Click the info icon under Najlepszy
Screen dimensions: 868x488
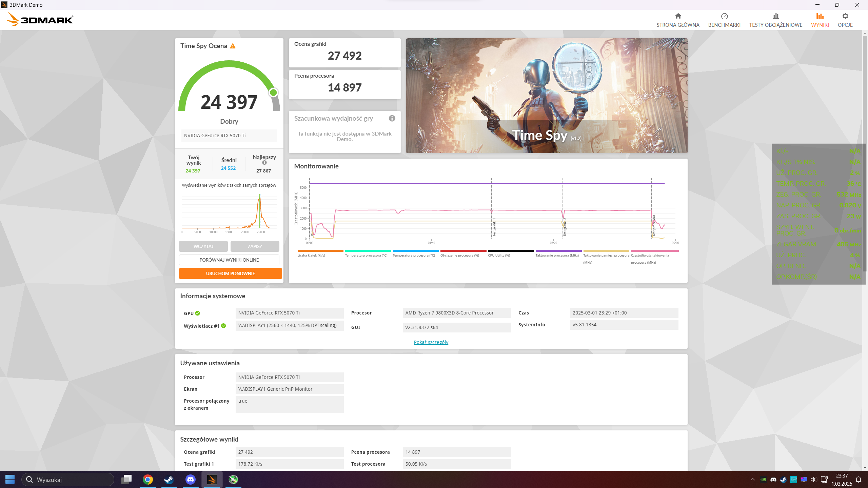click(264, 163)
